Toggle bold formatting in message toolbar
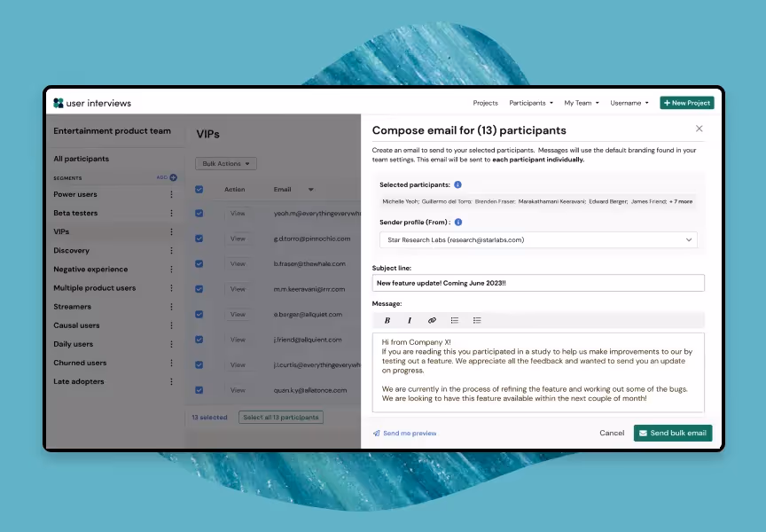Screen dimensions: 766x532 pos(387,320)
